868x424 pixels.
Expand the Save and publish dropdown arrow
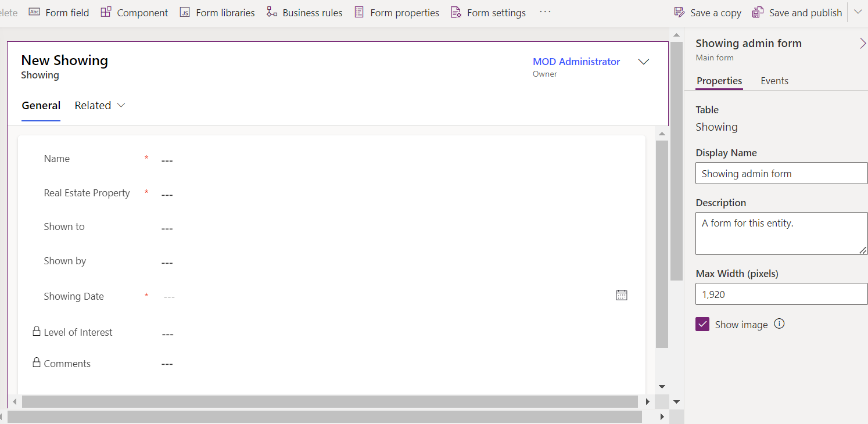point(858,12)
